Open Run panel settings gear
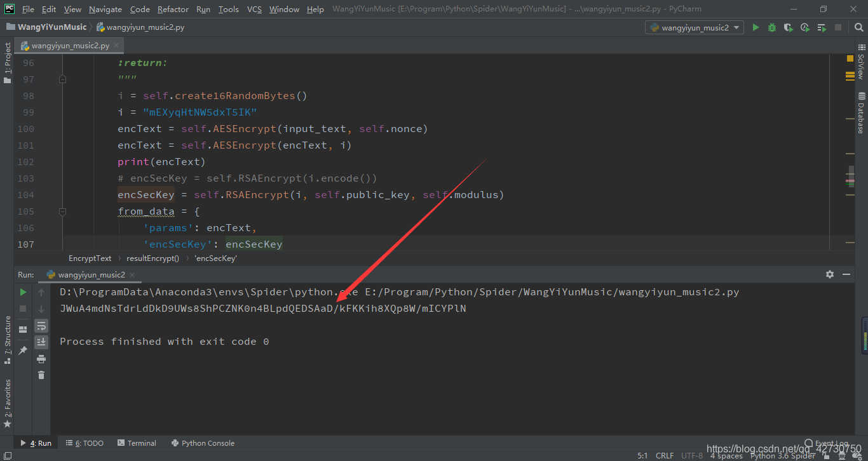868x461 pixels. 830,274
